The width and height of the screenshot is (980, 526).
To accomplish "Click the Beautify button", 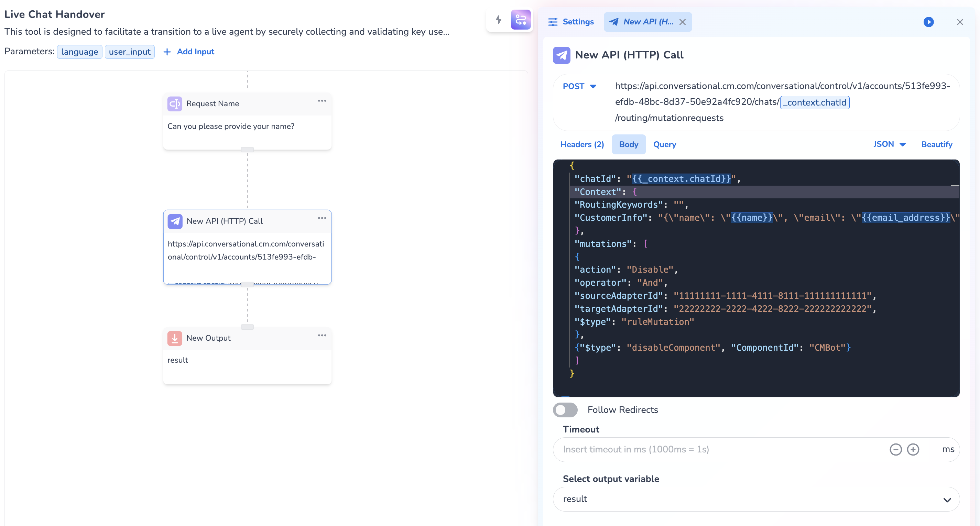I will click(x=936, y=144).
